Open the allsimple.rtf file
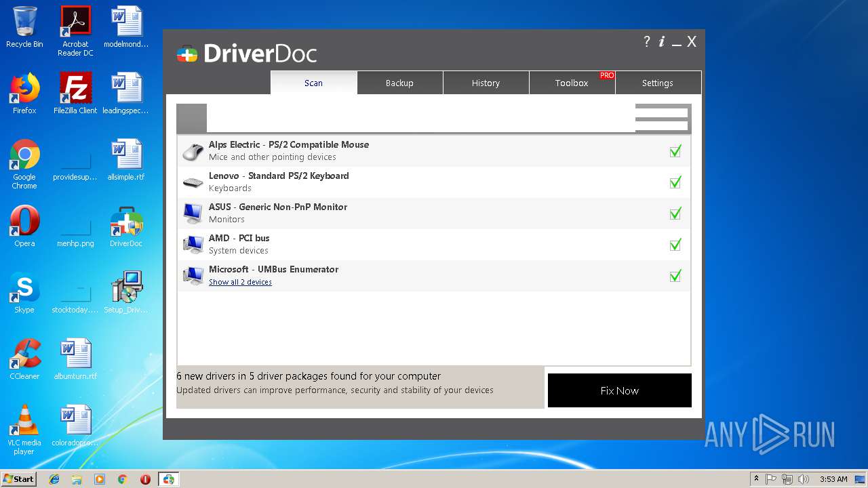 tap(126, 160)
